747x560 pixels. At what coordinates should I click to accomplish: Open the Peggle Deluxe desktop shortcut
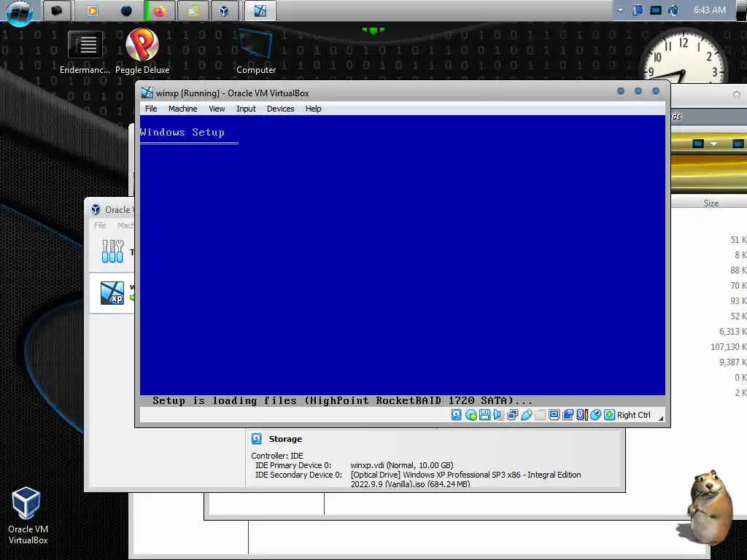pyautogui.click(x=142, y=52)
